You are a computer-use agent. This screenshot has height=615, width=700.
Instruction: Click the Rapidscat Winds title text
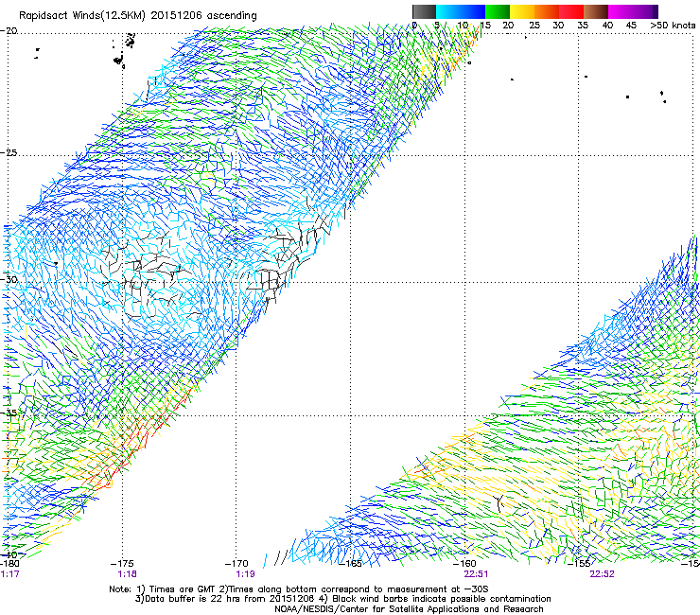pyautogui.click(x=137, y=16)
